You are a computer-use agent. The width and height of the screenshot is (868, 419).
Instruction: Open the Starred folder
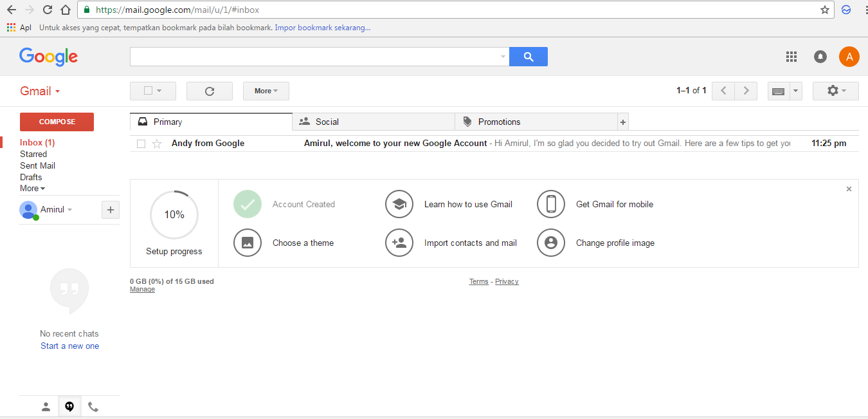pyautogui.click(x=33, y=154)
